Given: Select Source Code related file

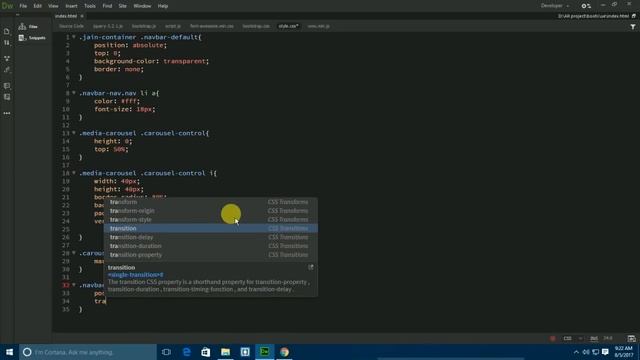Looking at the screenshot, I should pos(71,26).
